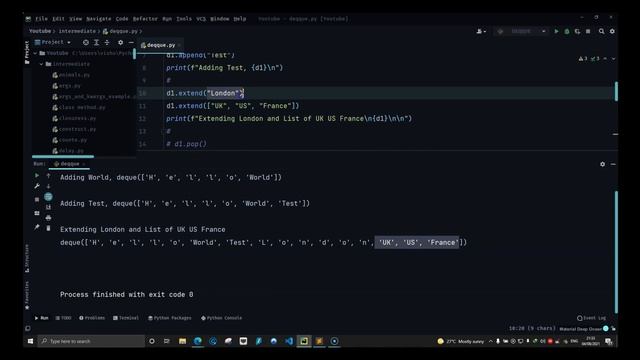The image size is (640, 360).
Task: Open the Refactor menu
Action: click(145, 19)
